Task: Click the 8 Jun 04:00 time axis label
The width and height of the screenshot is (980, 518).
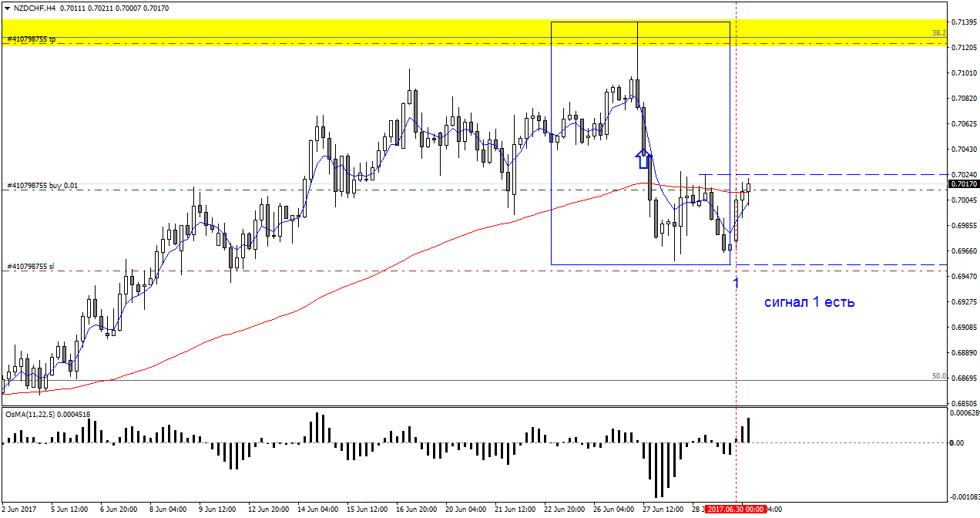Action: click(x=168, y=510)
